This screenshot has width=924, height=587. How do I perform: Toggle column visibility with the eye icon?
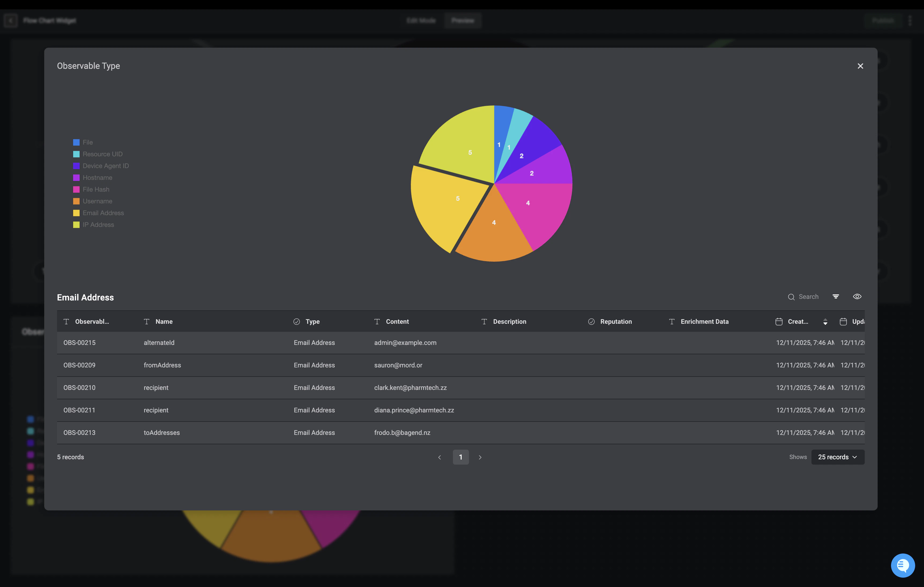point(857,297)
